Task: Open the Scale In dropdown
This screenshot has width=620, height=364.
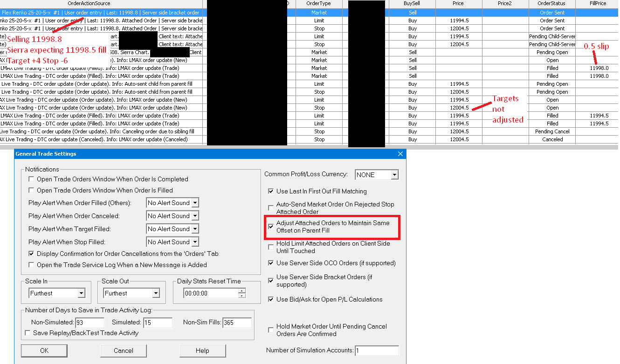Action: [x=81, y=293]
